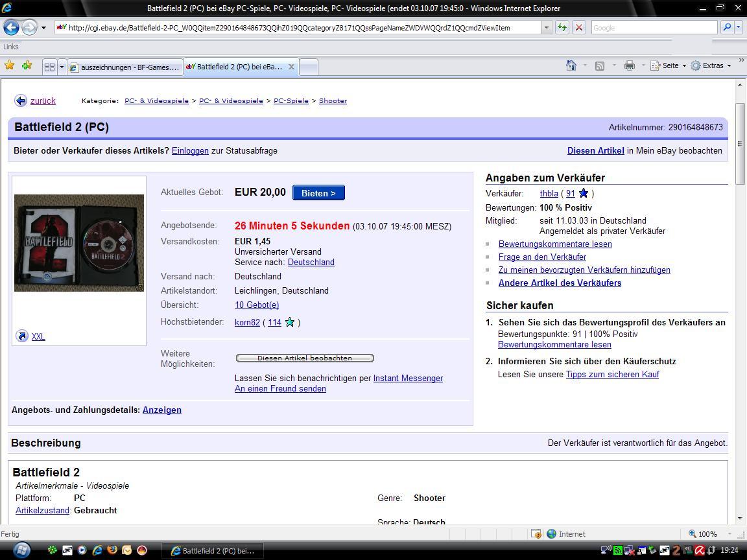Show payment details via Anzeigen link
Screen dimensions: 747x560
[162, 410]
